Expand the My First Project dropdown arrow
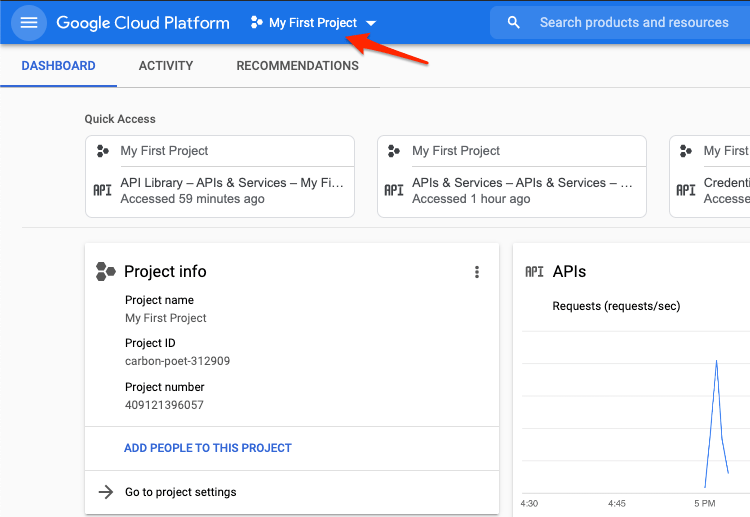The height and width of the screenshot is (517, 750). pyautogui.click(x=371, y=23)
